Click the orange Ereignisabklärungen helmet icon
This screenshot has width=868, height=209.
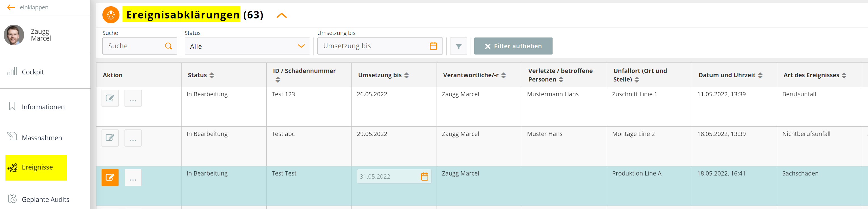[111, 15]
